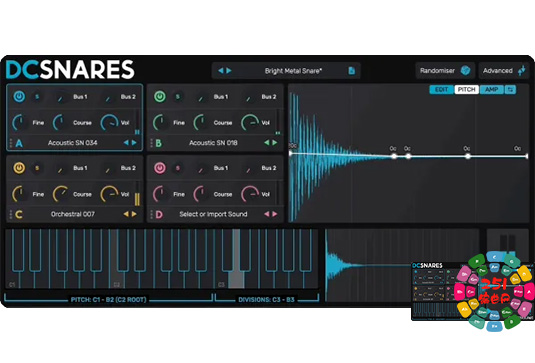
Task: Click layer D drag handle dots
Action: [151, 214]
